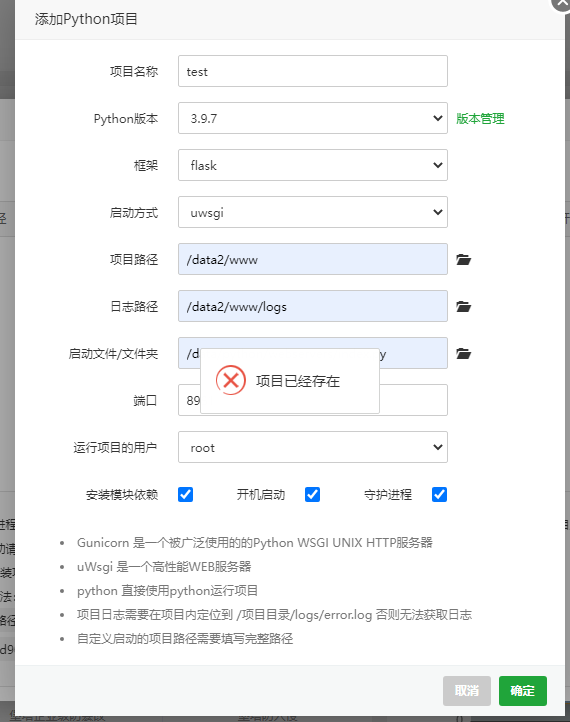570x722 pixels.
Task: Click the 启动方式 label
Action: pyautogui.click(x=134, y=213)
